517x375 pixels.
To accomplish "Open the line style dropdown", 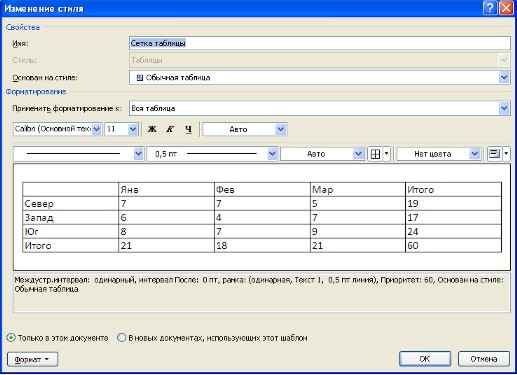I will coord(138,154).
